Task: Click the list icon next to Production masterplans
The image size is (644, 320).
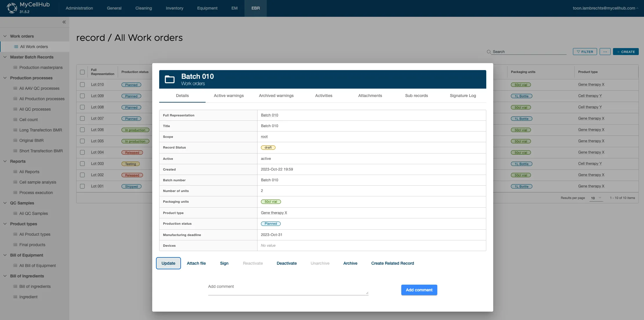Action: [x=15, y=67]
